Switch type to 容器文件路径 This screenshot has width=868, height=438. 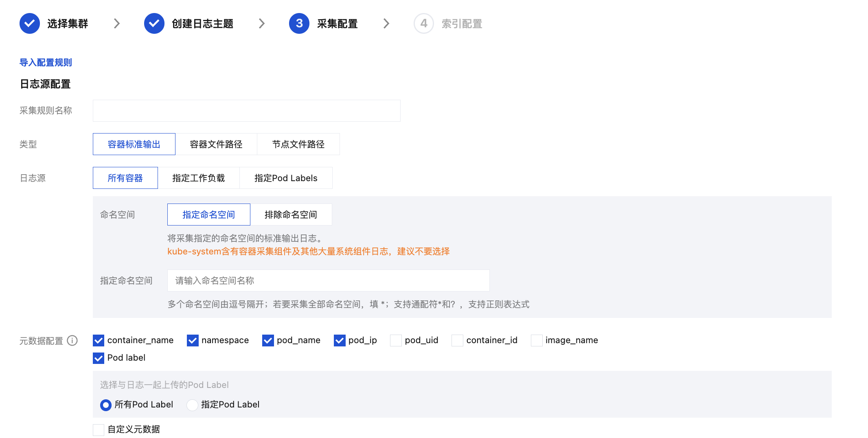(216, 145)
